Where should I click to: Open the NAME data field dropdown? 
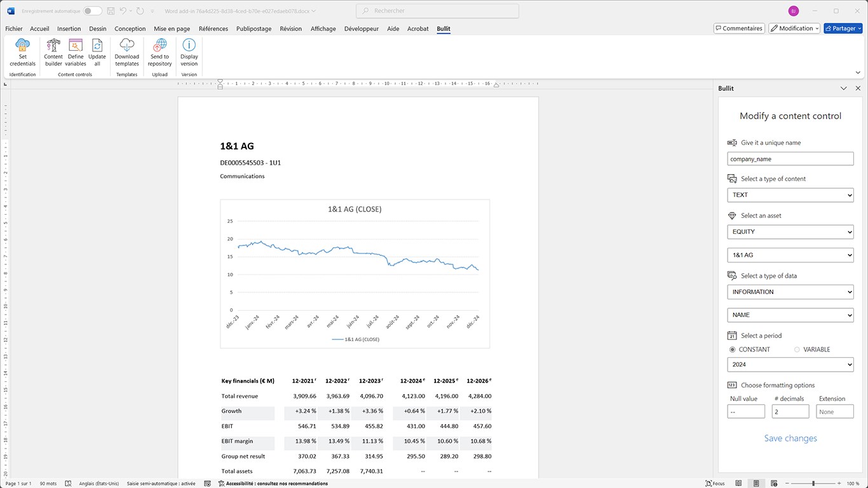[x=790, y=315]
